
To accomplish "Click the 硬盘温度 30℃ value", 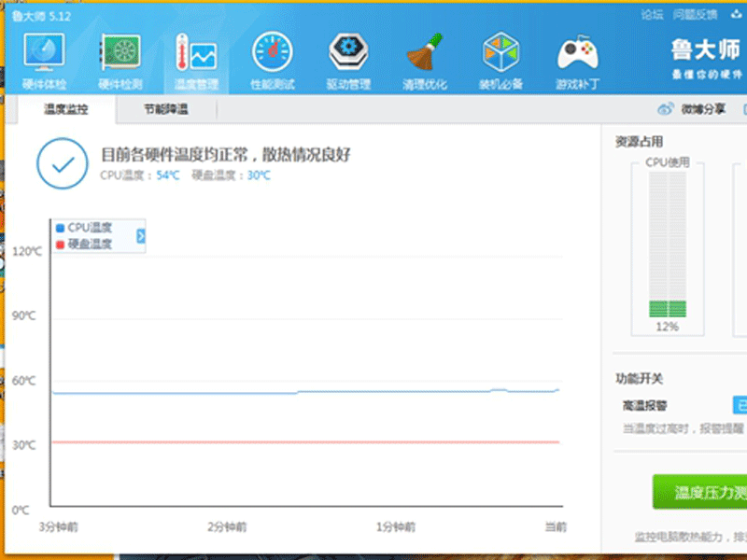I will pyautogui.click(x=259, y=175).
